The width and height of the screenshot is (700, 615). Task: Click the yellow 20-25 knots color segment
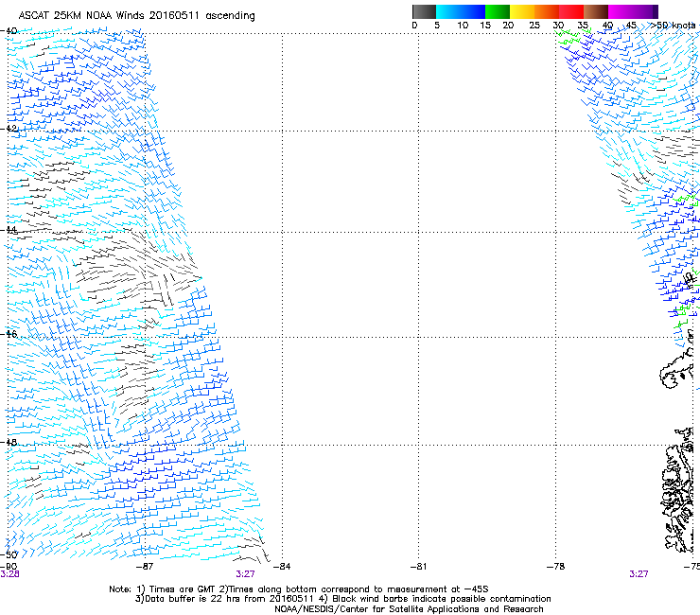point(522,11)
